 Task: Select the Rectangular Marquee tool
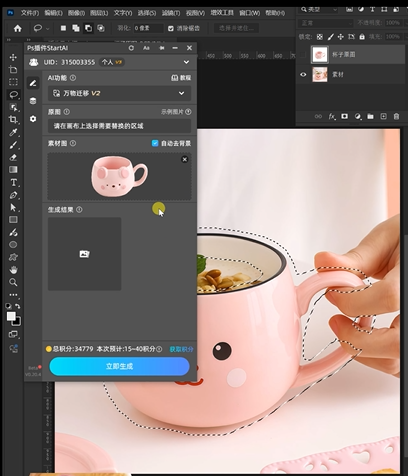click(13, 82)
